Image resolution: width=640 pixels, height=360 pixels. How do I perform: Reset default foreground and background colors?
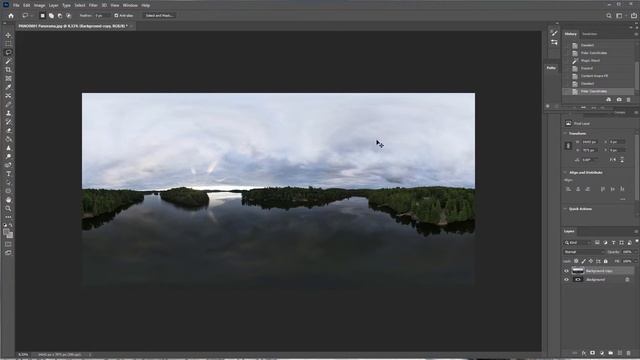(5, 225)
